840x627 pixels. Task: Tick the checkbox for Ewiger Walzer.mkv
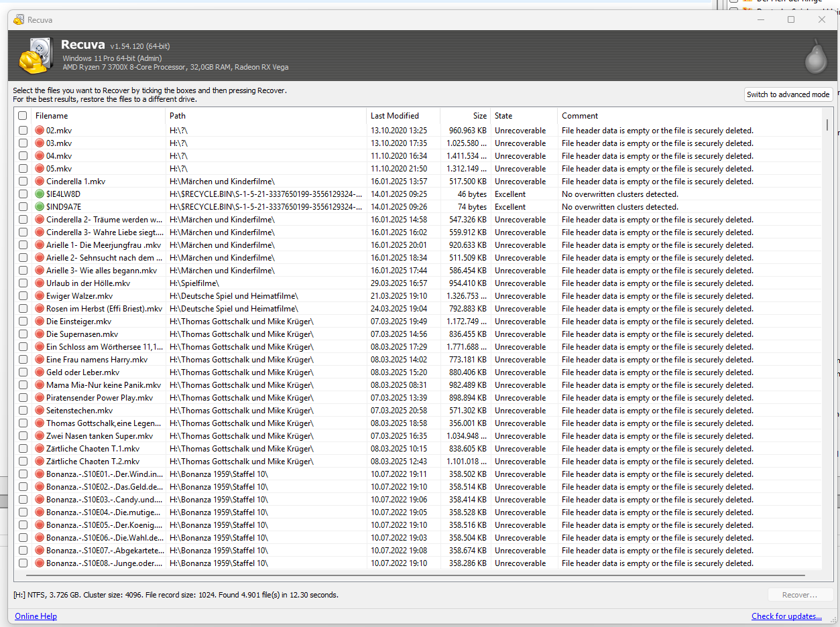point(23,296)
